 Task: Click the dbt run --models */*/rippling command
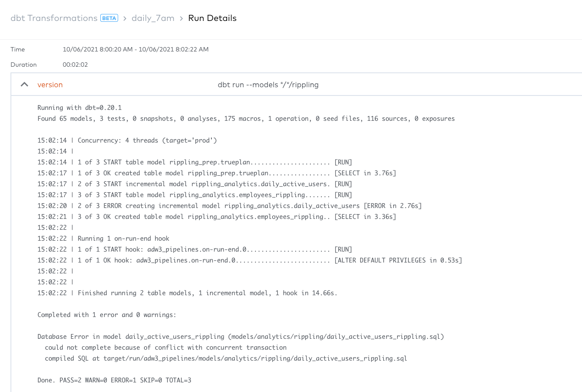(268, 85)
